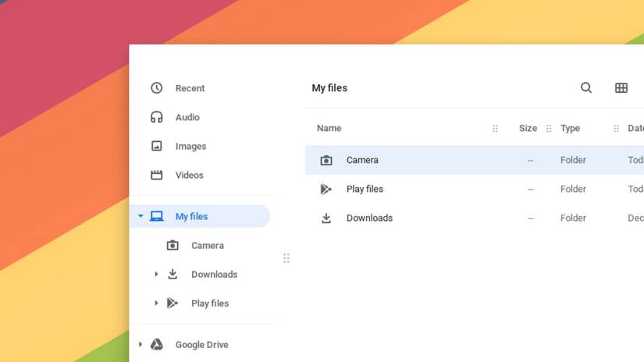Switch to thumbnail grid view

[621, 87]
